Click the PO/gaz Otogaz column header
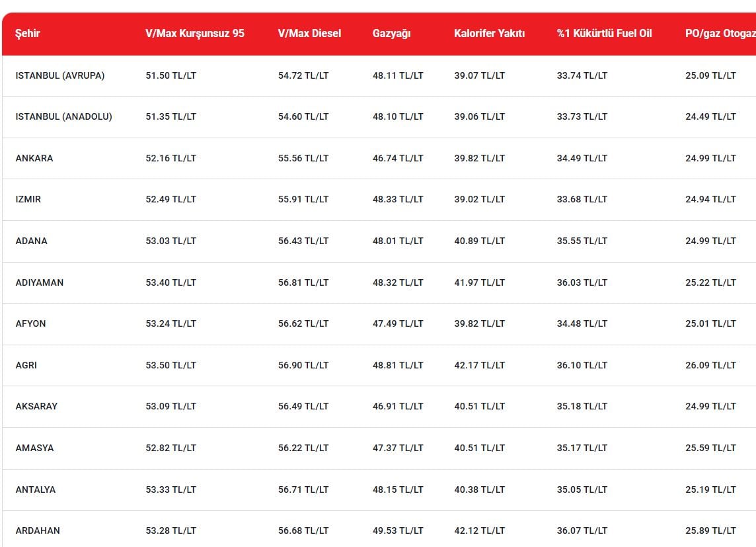The height and width of the screenshot is (547, 756). (720, 33)
